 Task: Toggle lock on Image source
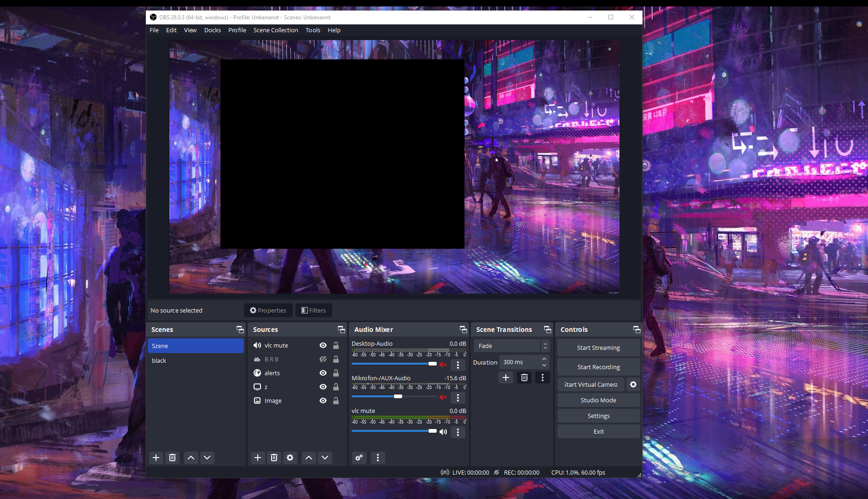point(336,400)
